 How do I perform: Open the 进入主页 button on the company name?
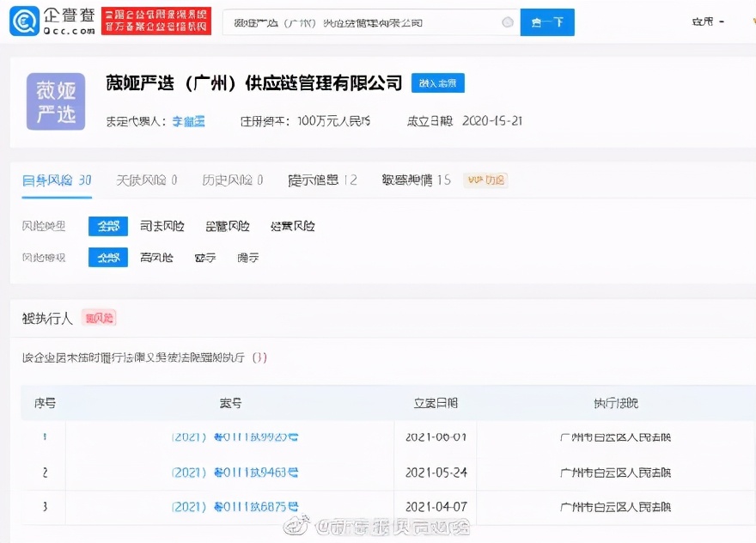437,83
